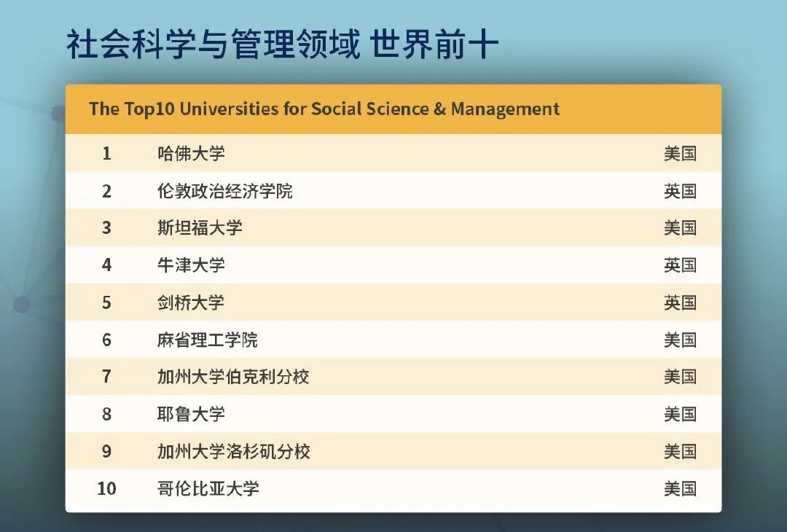Select 加州大学洛杉矶分校 entry

click(233, 451)
